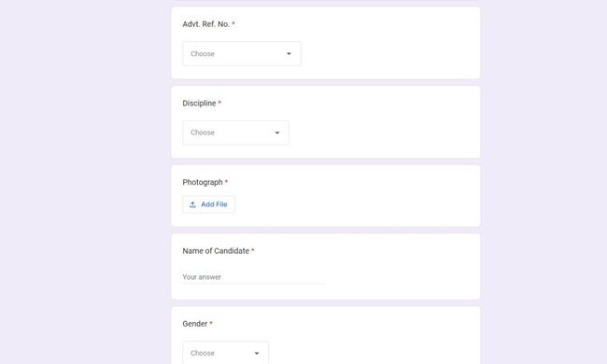Focus the Name of Candidate answer field
The height and width of the screenshot is (364, 607).
254,277
